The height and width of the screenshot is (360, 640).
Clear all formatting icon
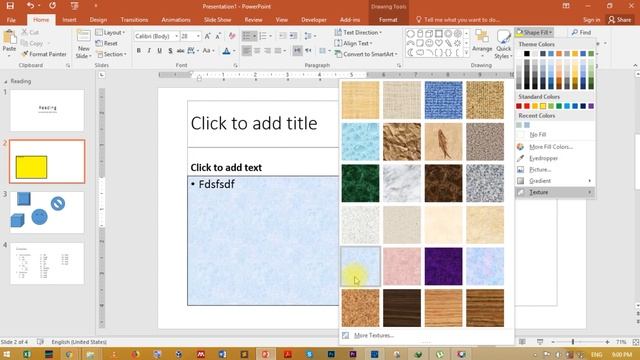click(x=232, y=36)
